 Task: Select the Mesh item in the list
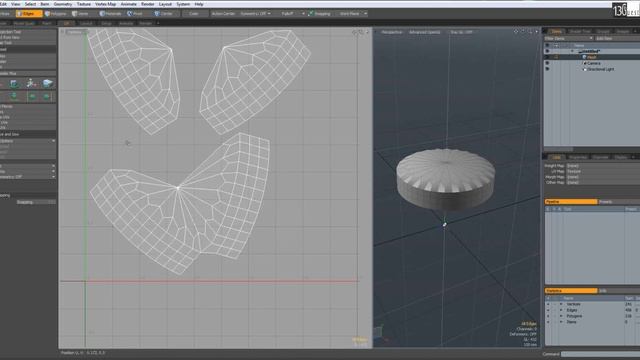591,58
